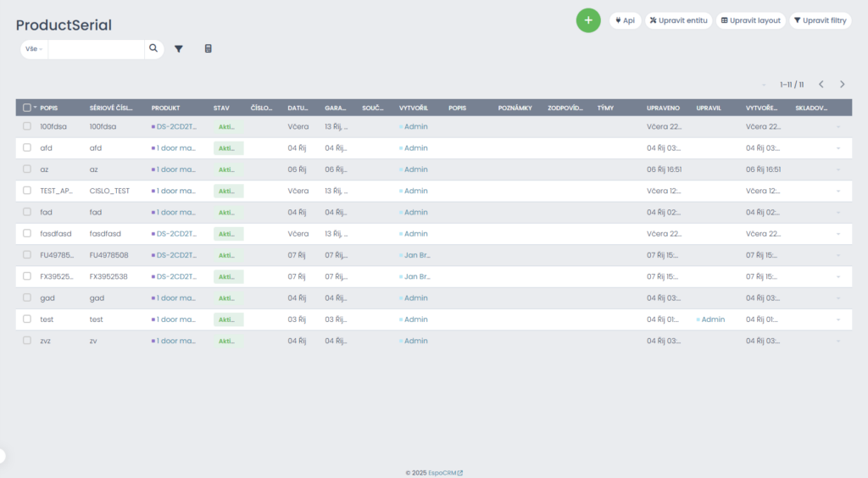Open row actions dropdown for 100fdsa row

[x=838, y=127]
